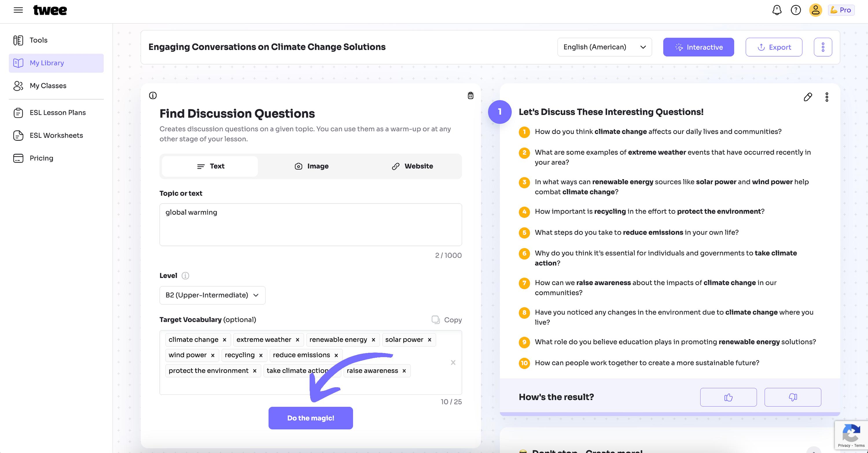Click the info icon above Find Discussion Questions
Screen dimensions: 868x453
click(153, 96)
